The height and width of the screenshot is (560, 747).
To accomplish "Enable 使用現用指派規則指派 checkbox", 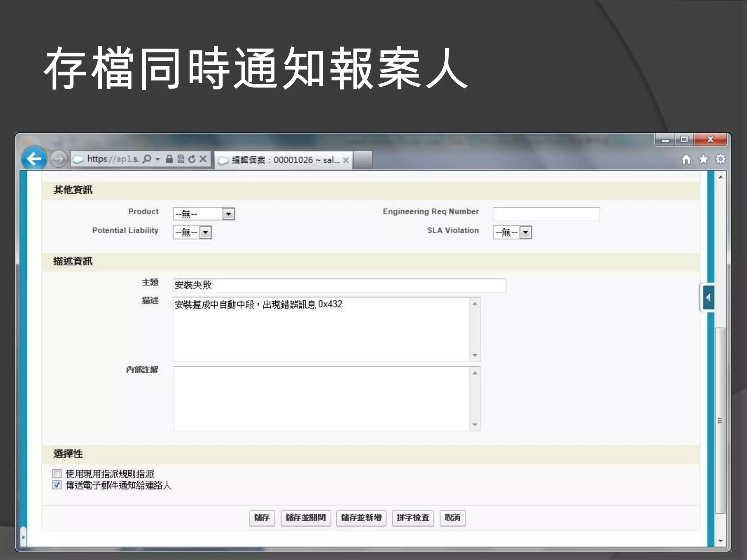I will pyautogui.click(x=57, y=474).
